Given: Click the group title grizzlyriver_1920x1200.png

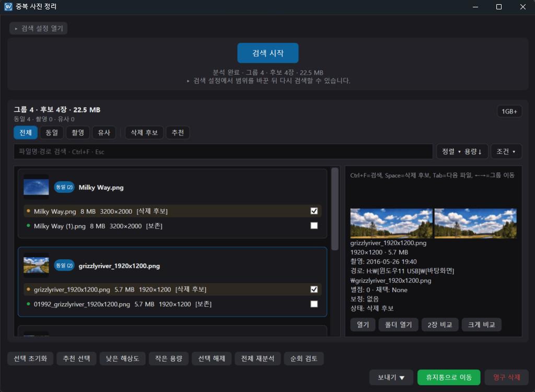Looking at the screenshot, I should click(x=119, y=266).
